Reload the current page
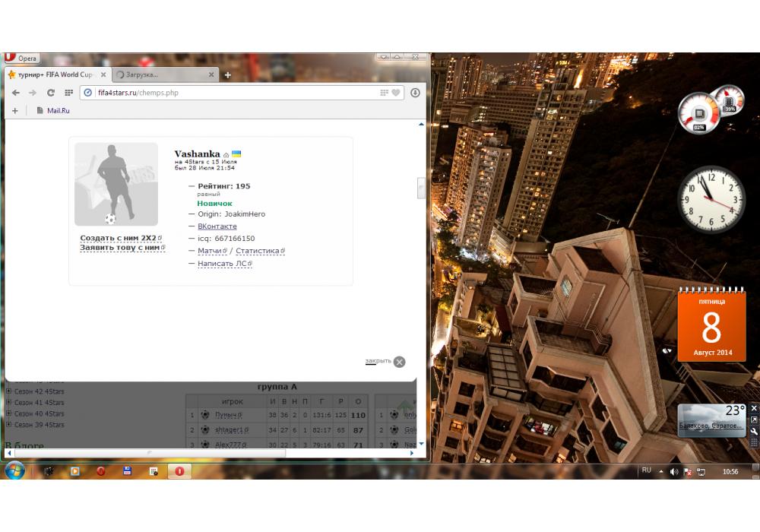The image size is (760, 532). (x=51, y=93)
